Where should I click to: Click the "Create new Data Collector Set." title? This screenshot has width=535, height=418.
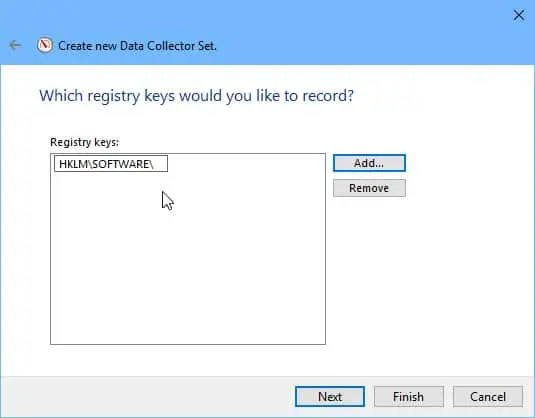point(137,46)
